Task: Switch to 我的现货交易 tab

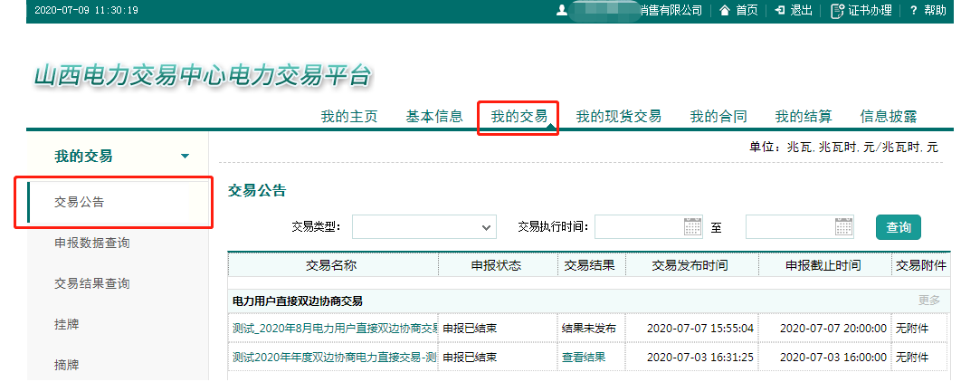Action: pyautogui.click(x=618, y=116)
